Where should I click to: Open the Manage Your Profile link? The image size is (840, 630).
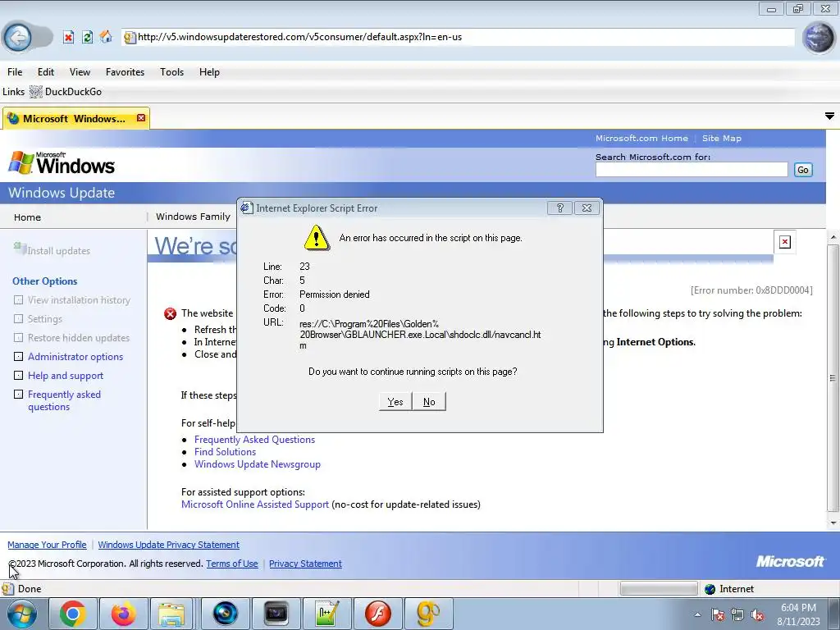47,545
